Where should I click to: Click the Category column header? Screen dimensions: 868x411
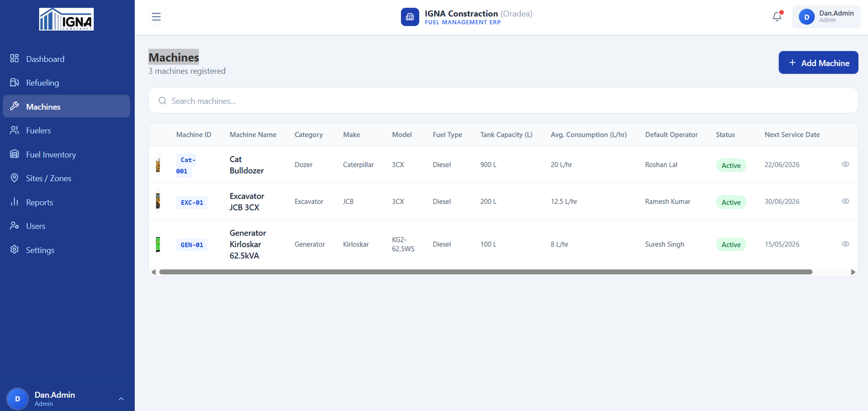(309, 134)
